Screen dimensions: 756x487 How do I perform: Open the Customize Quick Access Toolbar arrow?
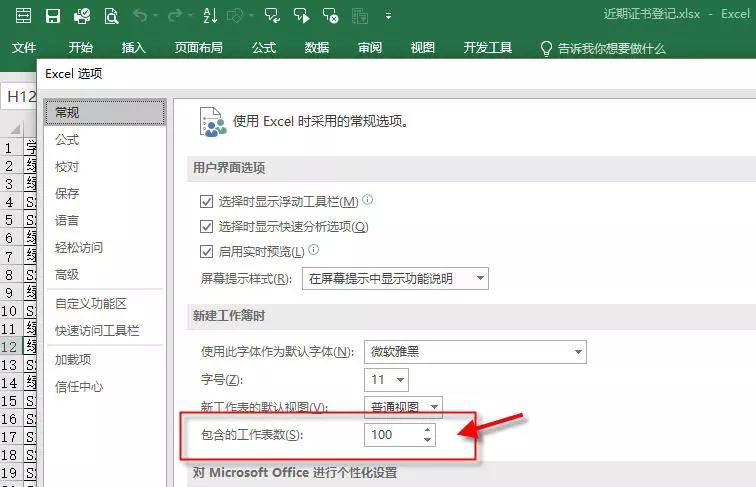pos(388,16)
